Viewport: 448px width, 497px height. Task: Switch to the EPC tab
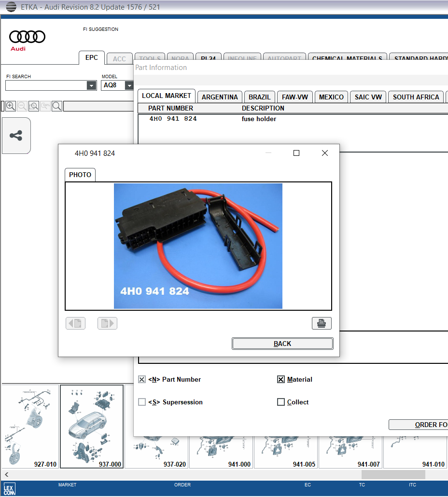92,58
